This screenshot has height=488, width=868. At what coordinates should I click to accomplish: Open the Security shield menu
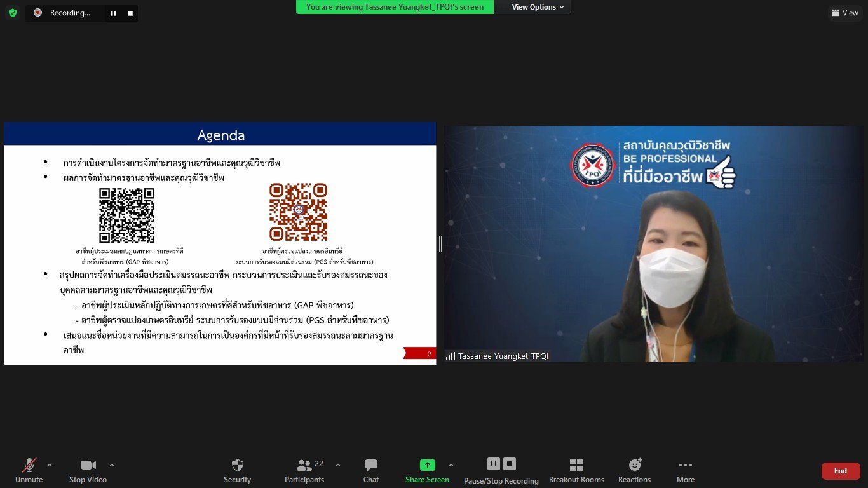pyautogui.click(x=238, y=471)
